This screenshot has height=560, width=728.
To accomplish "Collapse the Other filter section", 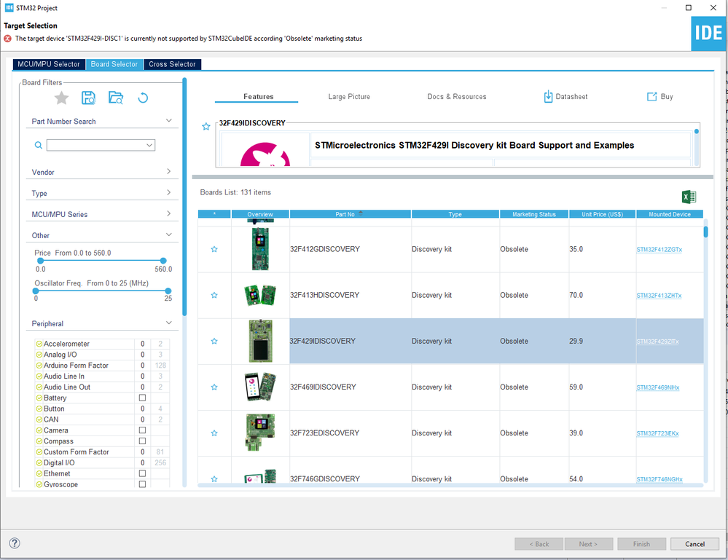I will click(x=169, y=234).
